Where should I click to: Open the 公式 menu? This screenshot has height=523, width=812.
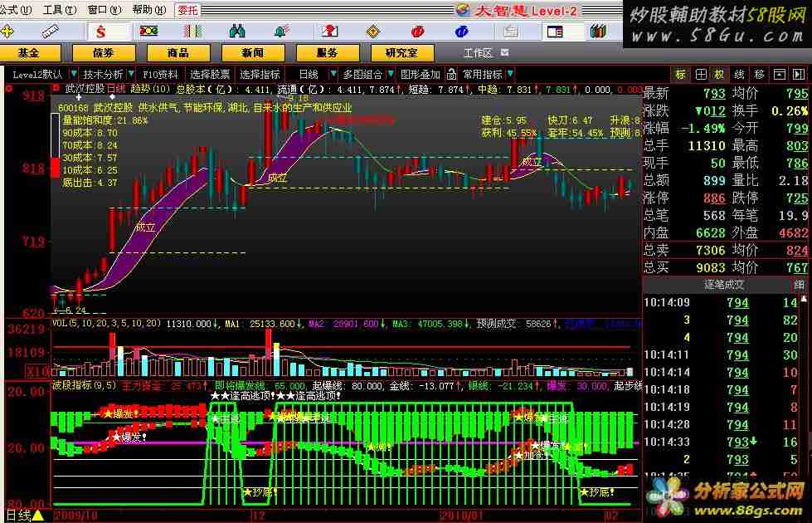click(16, 9)
